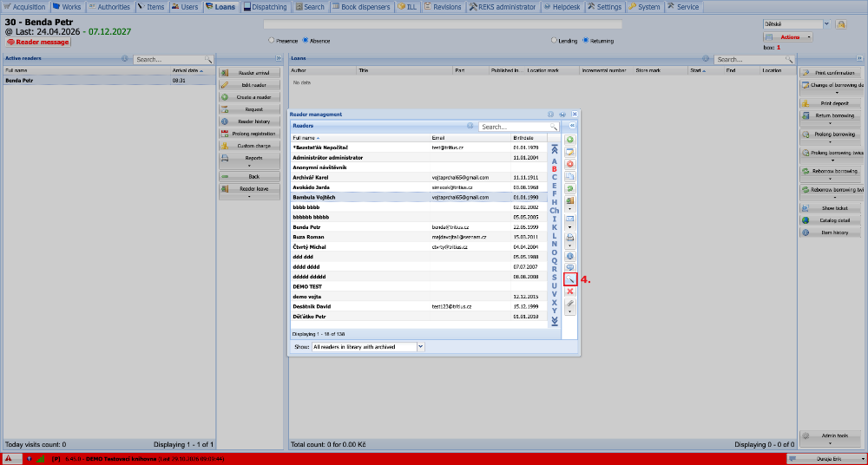Click the magnifier search icon in dialog toolbar
The height and width of the screenshot is (465, 868).
[x=569, y=279]
